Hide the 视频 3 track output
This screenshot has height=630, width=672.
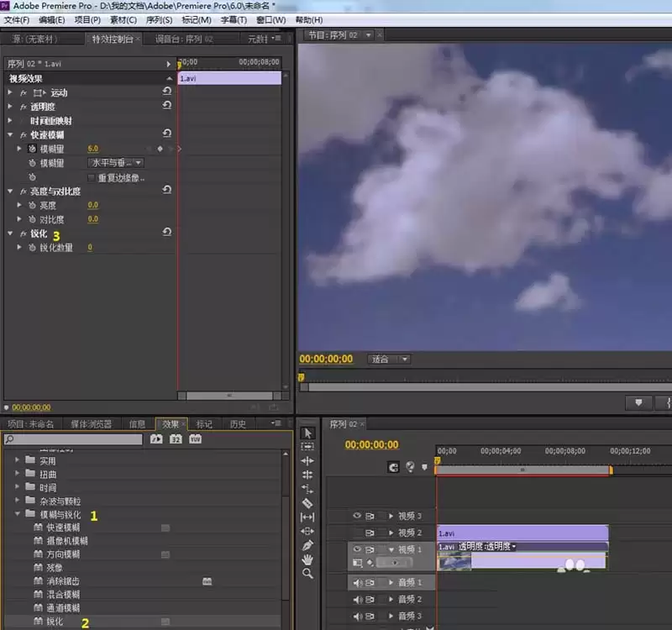click(x=356, y=516)
